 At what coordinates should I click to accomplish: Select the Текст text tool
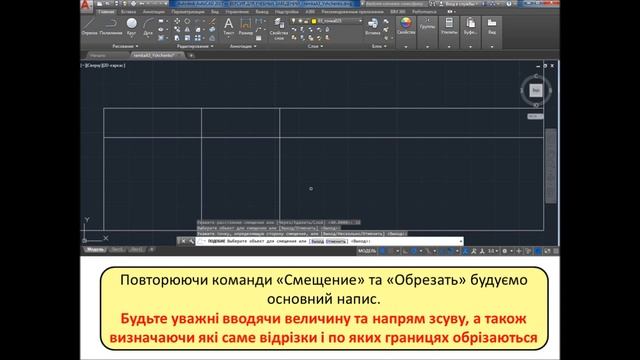click(x=229, y=26)
